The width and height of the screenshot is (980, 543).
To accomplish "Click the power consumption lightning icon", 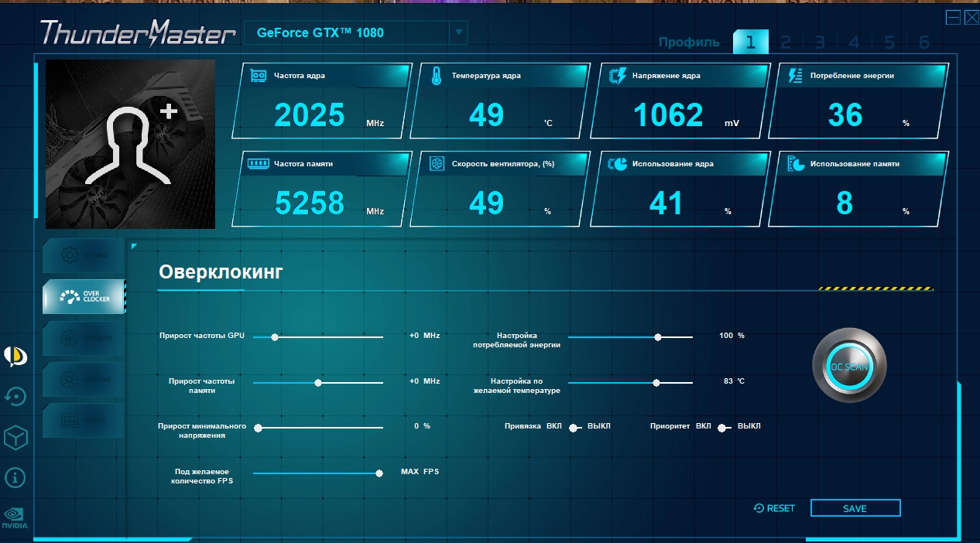I will tap(796, 76).
